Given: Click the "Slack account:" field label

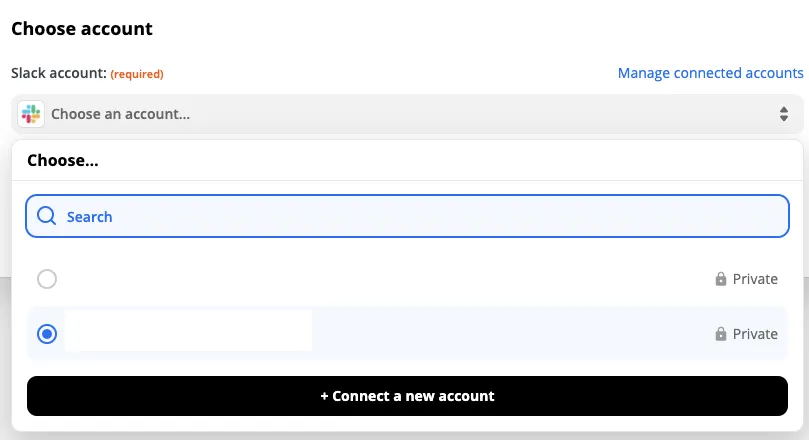Looking at the screenshot, I should (x=58, y=73).
